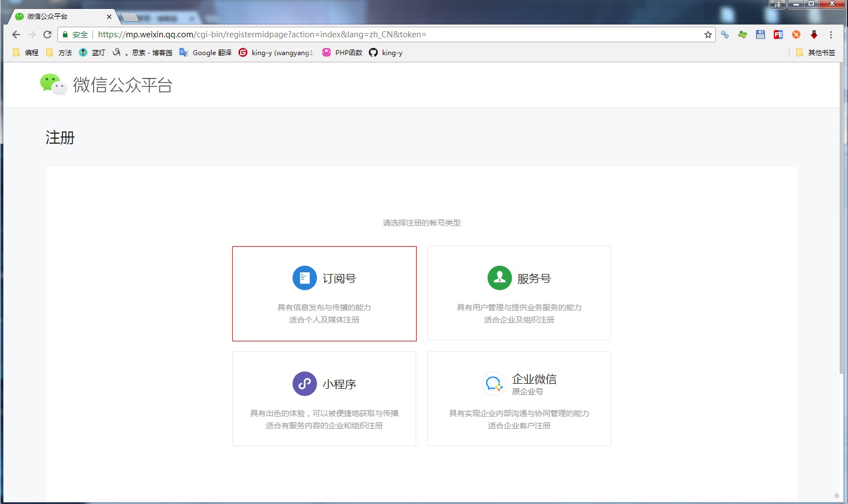
Task: Open the Chrome three-dot menu
Action: 831,35
